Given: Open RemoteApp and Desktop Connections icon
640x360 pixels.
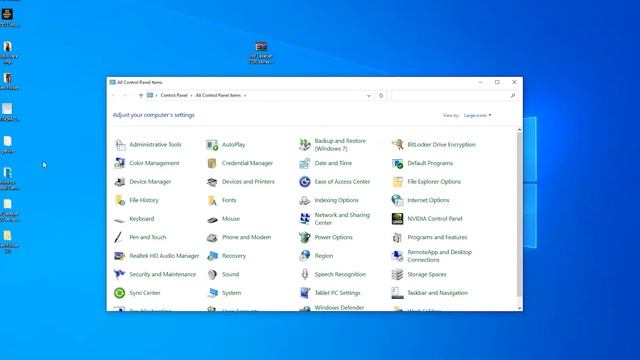Looking at the screenshot, I should [398, 256].
